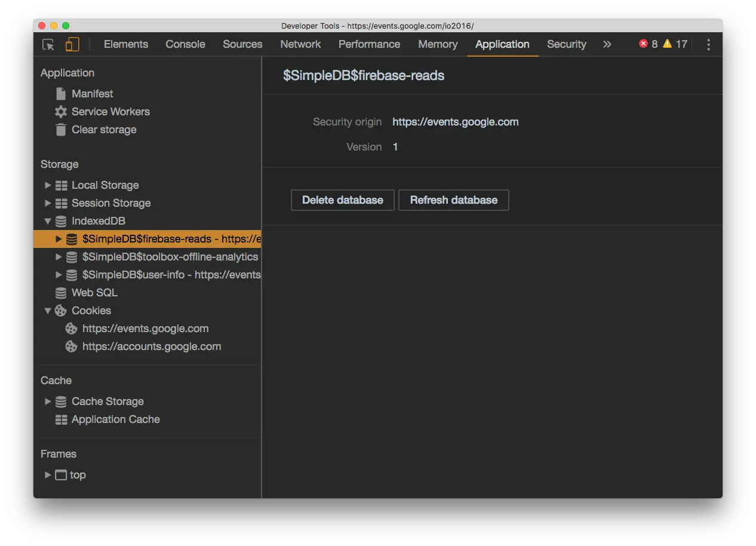Activate the inspect element picker icon

pos(48,44)
